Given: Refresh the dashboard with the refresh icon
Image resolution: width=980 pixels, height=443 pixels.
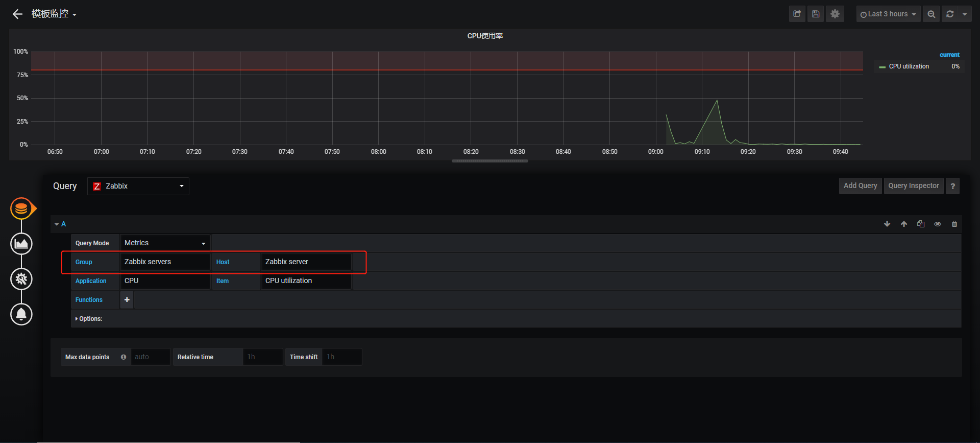Looking at the screenshot, I should (x=950, y=14).
